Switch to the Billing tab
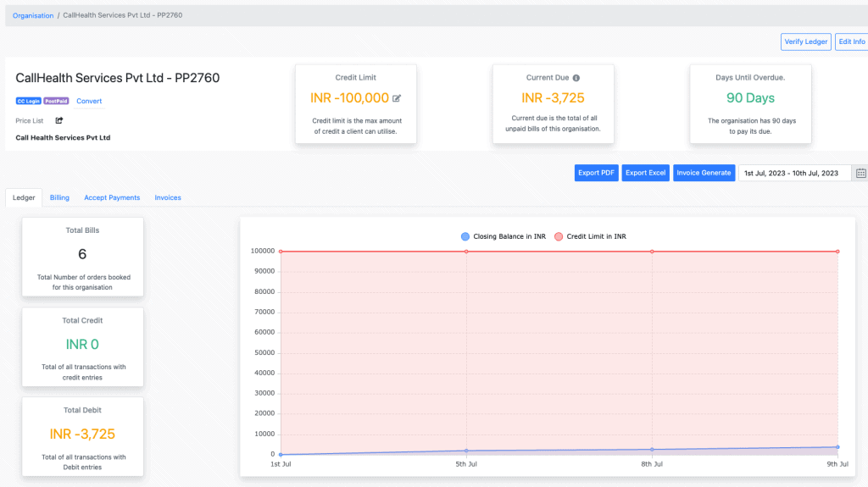This screenshot has height=487, width=868. (59, 197)
